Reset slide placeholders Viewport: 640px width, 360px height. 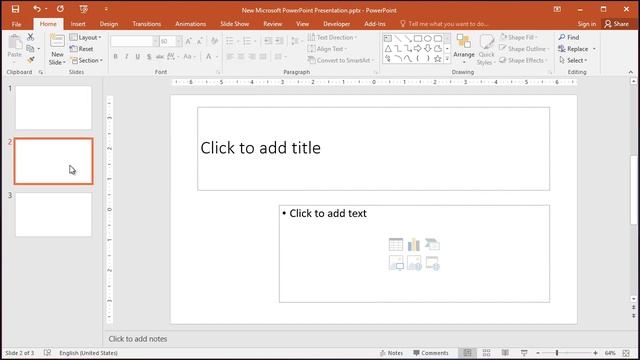point(82,49)
